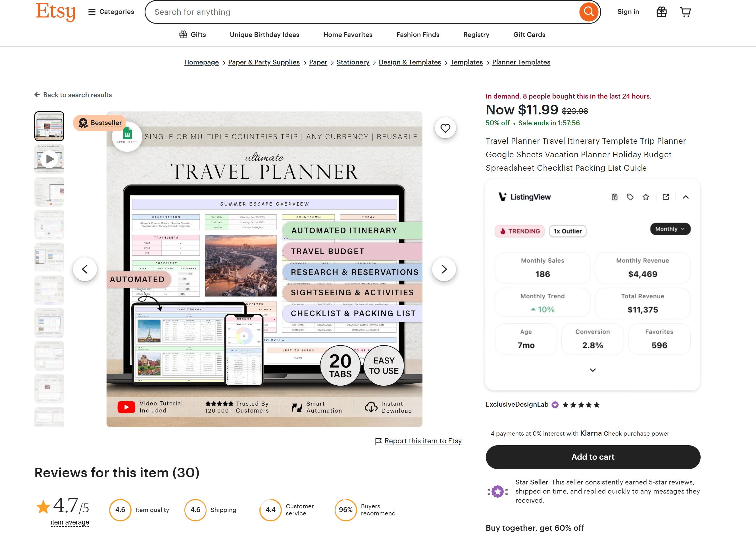Select the Gift Cards navigation item
The image size is (756, 535).
point(529,34)
